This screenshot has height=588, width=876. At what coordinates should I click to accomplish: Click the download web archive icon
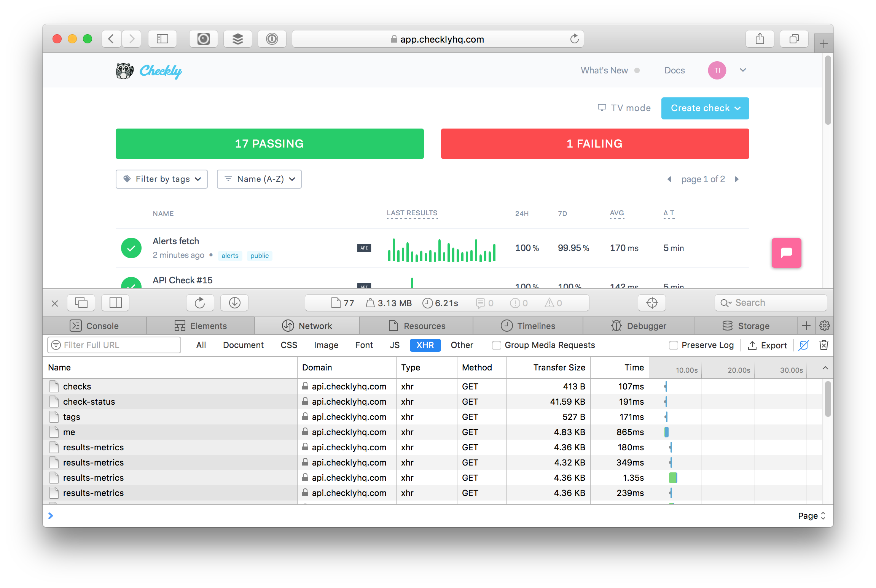(234, 303)
